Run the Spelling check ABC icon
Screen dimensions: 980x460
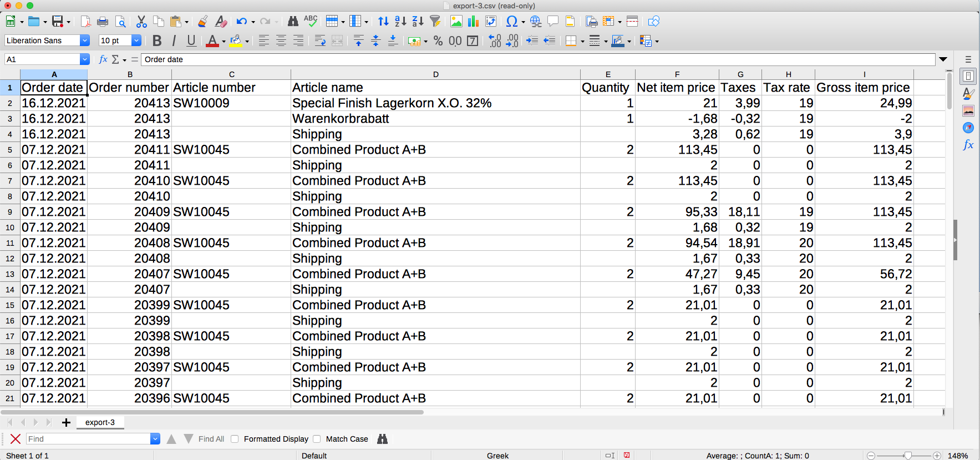[311, 22]
